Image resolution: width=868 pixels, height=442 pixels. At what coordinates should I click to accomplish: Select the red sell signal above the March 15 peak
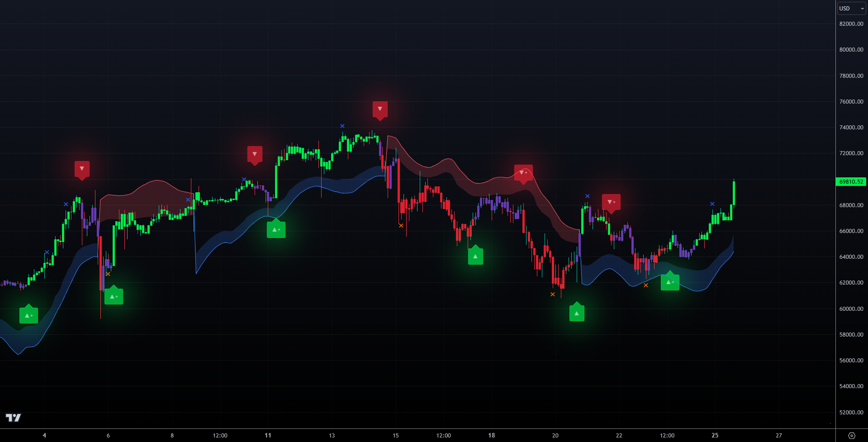click(380, 109)
